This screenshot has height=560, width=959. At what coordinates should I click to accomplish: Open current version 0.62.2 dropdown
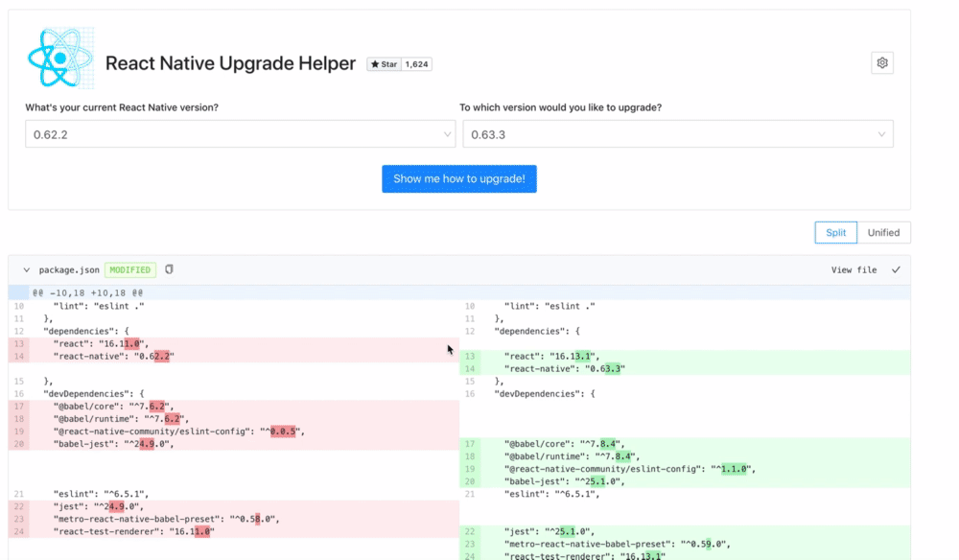pyautogui.click(x=241, y=134)
